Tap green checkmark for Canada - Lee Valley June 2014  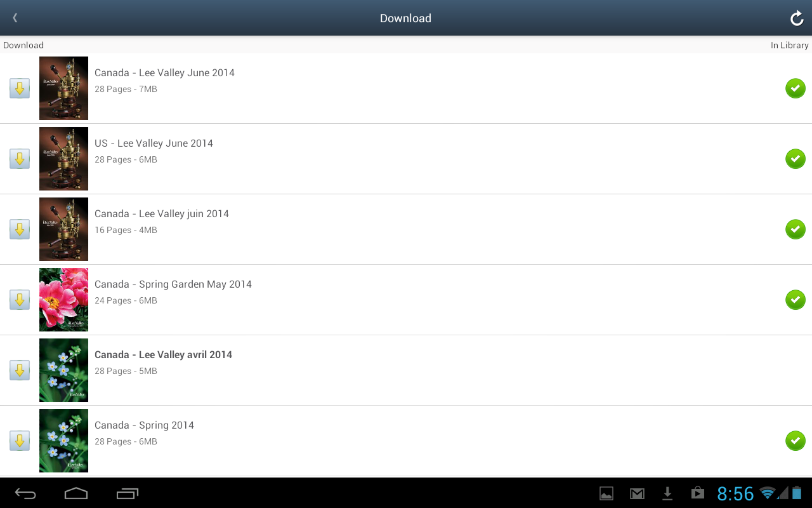796,88
